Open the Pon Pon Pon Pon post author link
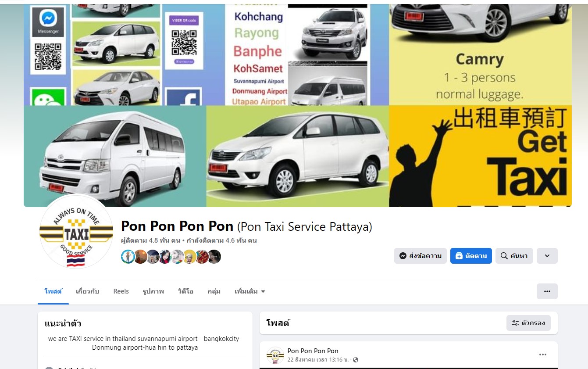The width and height of the screenshot is (588, 369). (313, 351)
